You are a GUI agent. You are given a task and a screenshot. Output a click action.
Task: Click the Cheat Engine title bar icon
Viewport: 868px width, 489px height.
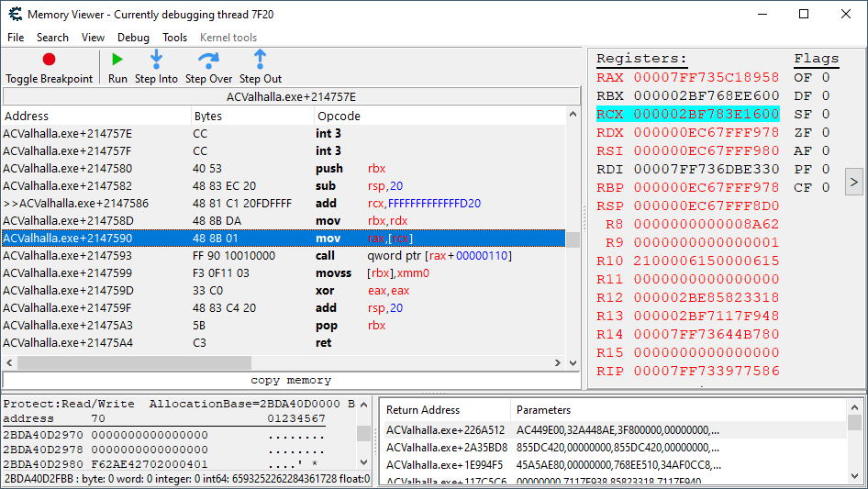pos(14,15)
